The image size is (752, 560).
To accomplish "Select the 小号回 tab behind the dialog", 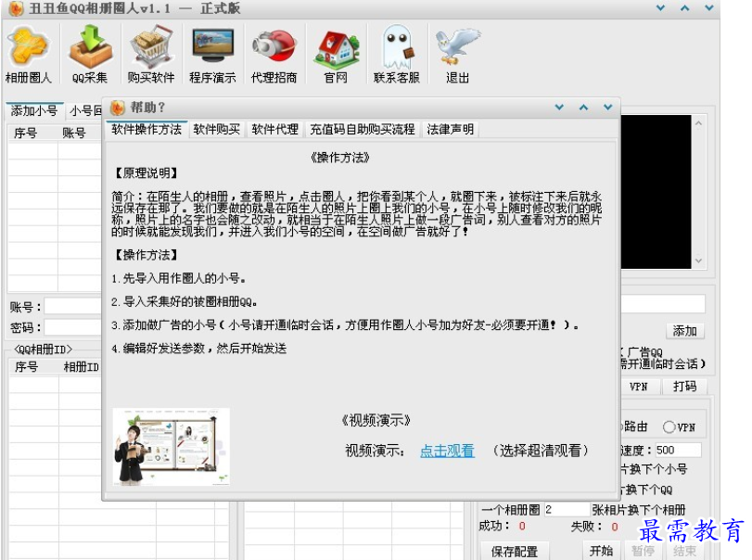I will pyautogui.click(x=85, y=110).
